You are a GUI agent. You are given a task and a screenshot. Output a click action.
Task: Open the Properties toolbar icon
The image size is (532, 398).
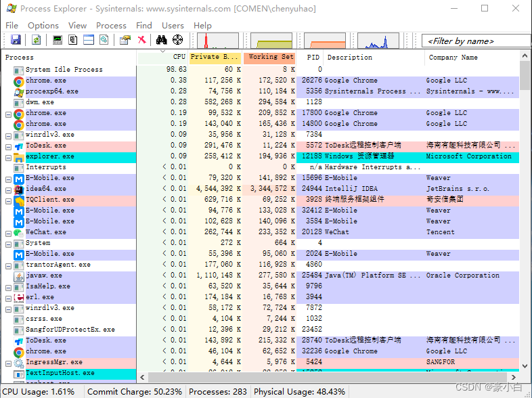[125, 40]
